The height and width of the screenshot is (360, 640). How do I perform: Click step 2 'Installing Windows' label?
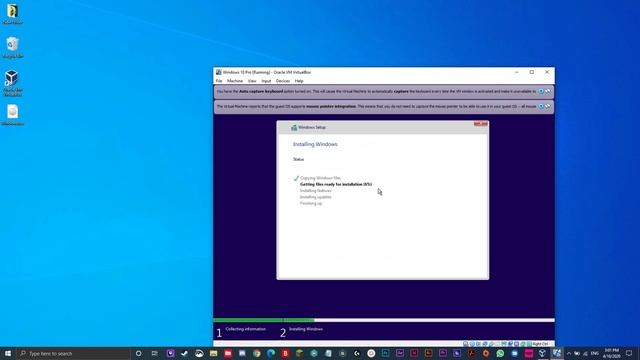pos(306,329)
